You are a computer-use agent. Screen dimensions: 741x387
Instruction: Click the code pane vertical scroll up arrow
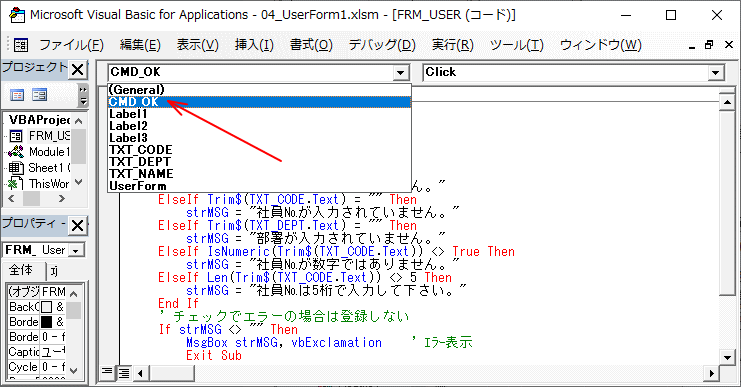727,102
